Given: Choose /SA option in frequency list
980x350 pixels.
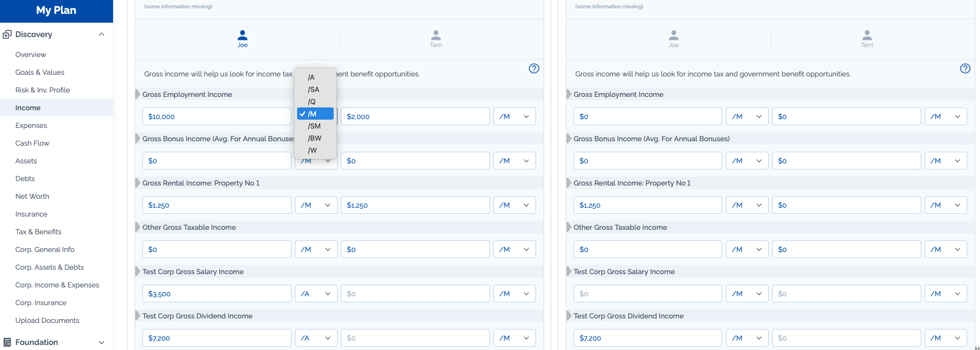Looking at the screenshot, I should (315, 89).
